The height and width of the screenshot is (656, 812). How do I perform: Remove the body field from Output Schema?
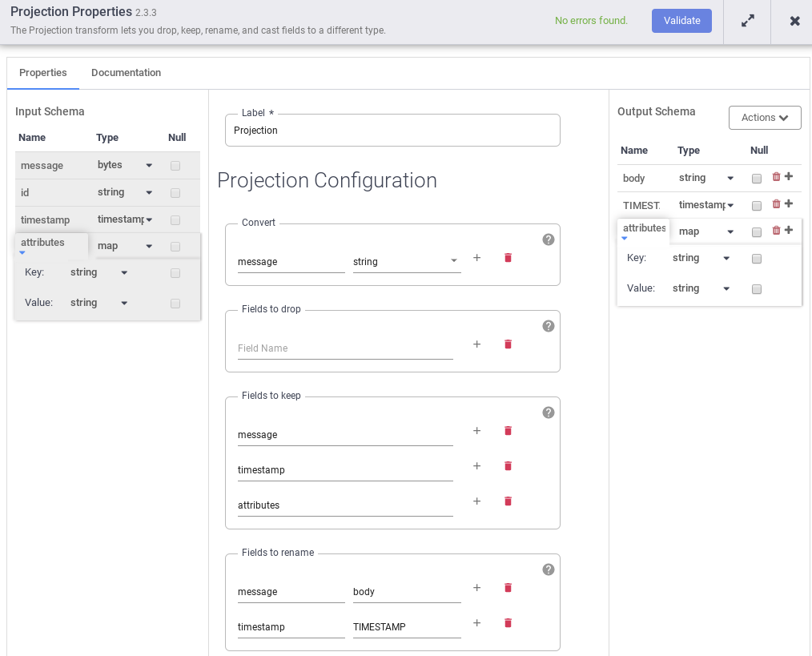(x=776, y=177)
